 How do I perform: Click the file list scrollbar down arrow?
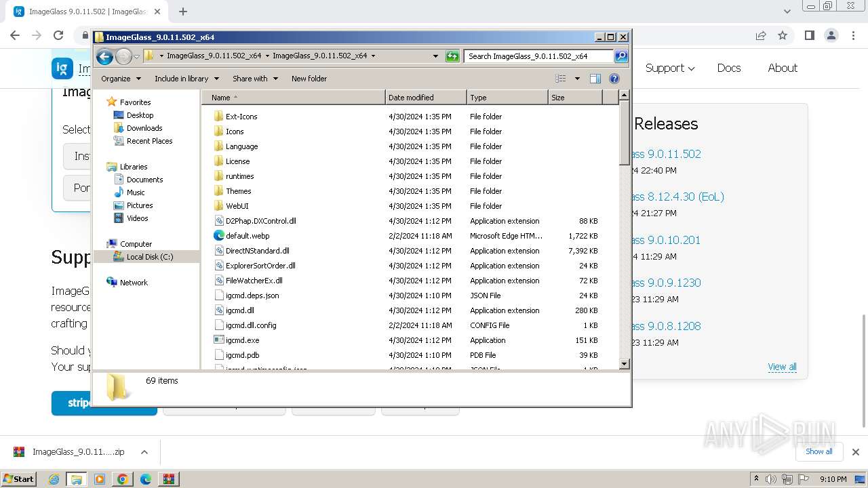pos(625,365)
